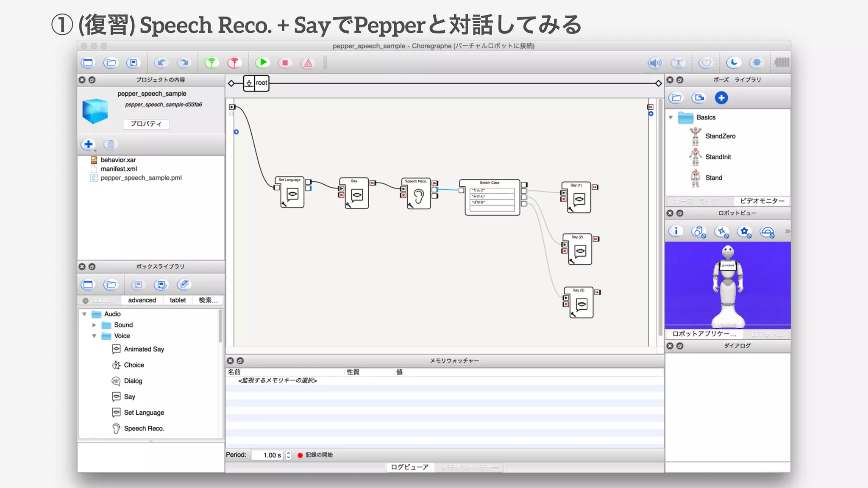Add a file with the blue plus button

(x=88, y=144)
